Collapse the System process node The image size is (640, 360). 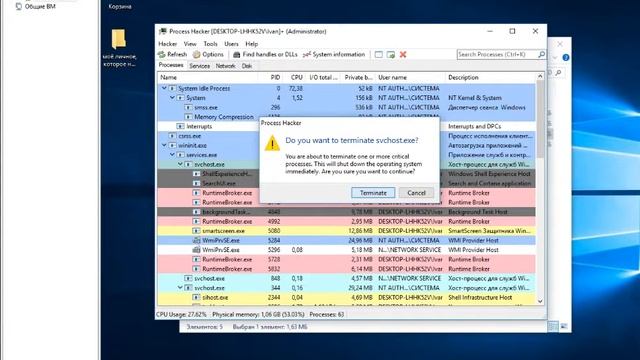[x=172, y=98]
